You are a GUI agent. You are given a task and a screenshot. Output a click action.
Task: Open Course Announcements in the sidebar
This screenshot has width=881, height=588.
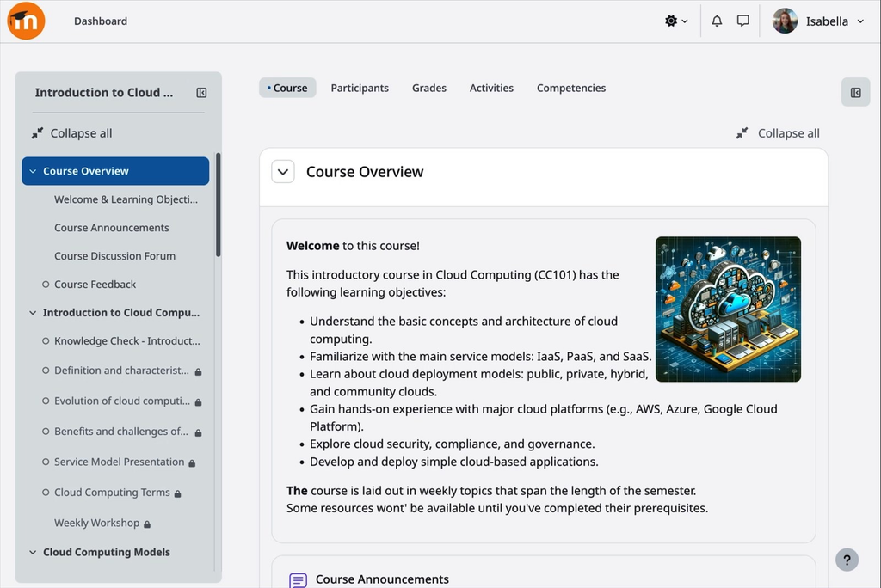pyautogui.click(x=111, y=228)
